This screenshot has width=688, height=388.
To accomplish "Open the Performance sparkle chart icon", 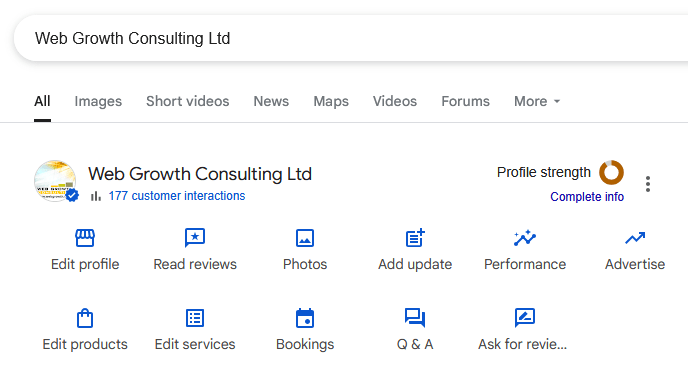I will pos(525,238).
